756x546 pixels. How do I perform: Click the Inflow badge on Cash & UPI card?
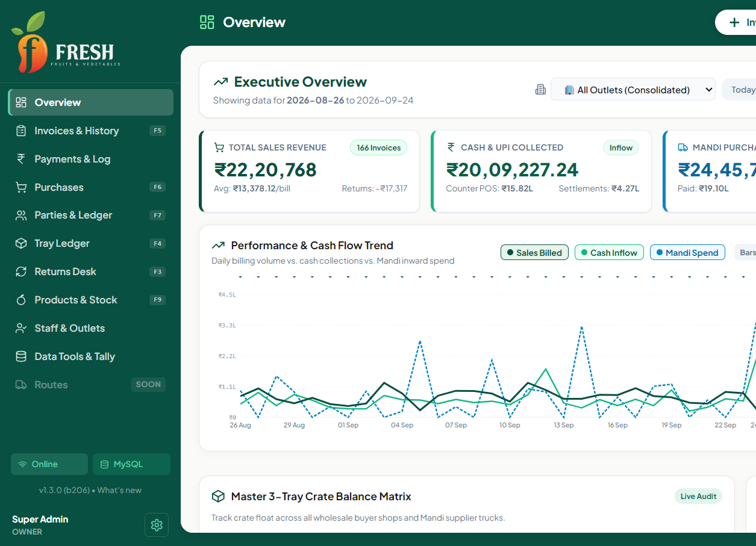pos(621,147)
